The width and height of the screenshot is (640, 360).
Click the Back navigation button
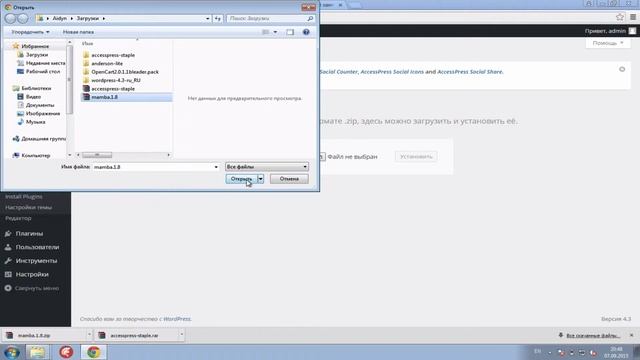pos(10,18)
